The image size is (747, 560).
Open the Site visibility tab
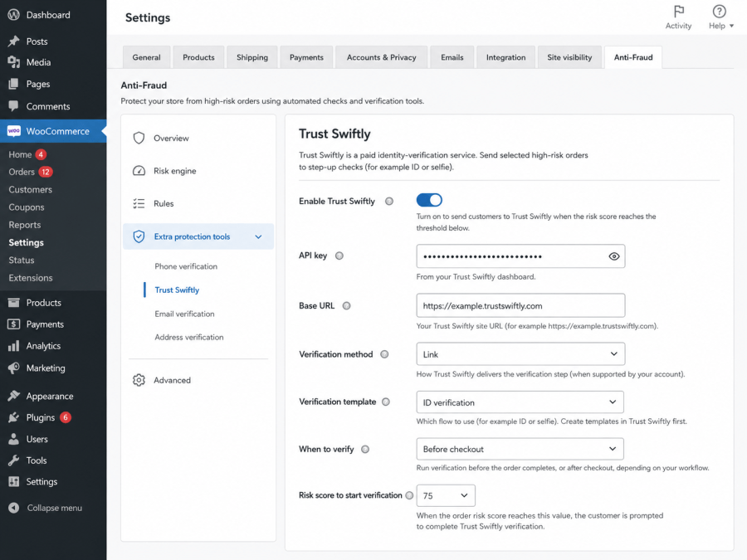coord(569,57)
